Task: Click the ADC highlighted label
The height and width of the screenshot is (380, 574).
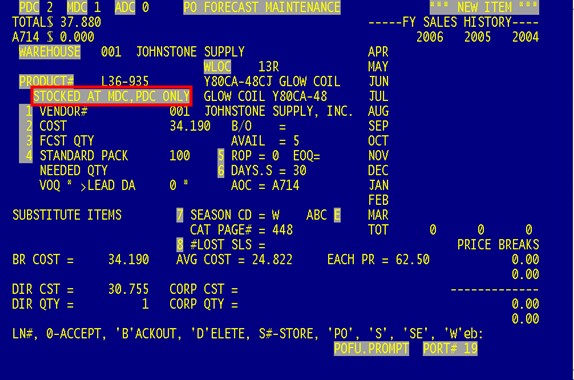Action: point(125,7)
